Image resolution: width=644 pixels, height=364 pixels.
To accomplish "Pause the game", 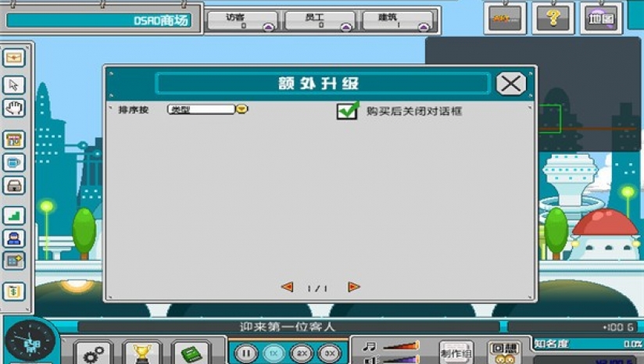I will point(245,353).
